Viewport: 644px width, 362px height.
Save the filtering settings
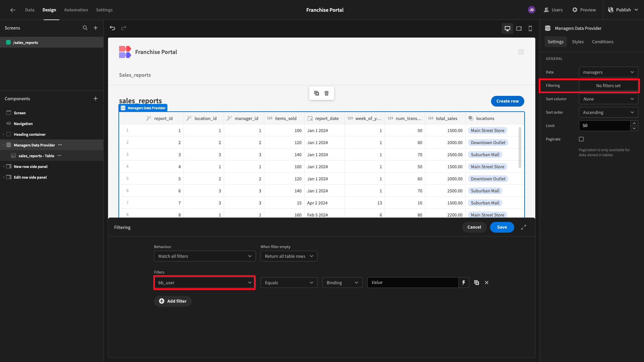(502, 227)
